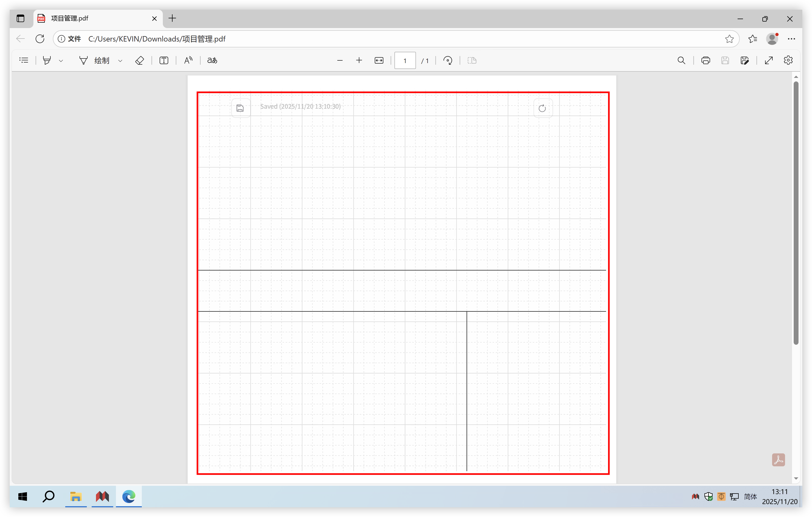Toggle fit to width view
The width and height of the screenshot is (812, 517).
(379, 60)
